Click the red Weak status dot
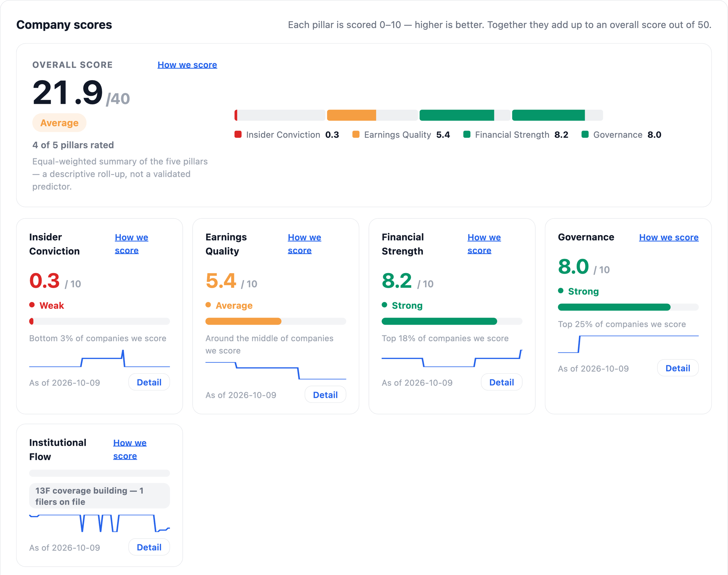728x575 pixels. coord(32,305)
